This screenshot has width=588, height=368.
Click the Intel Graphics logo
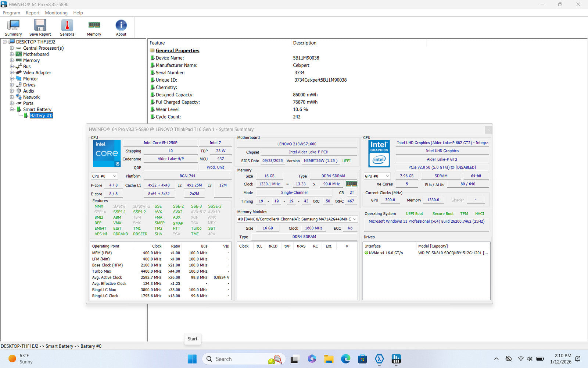pos(379,153)
